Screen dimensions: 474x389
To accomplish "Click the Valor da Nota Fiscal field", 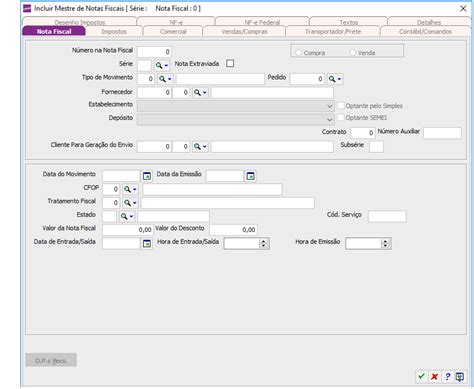I will pyautogui.click(x=127, y=230).
